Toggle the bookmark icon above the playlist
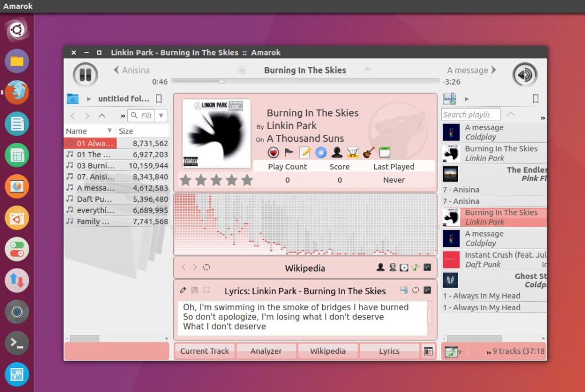The image size is (585, 392). coord(535,98)
